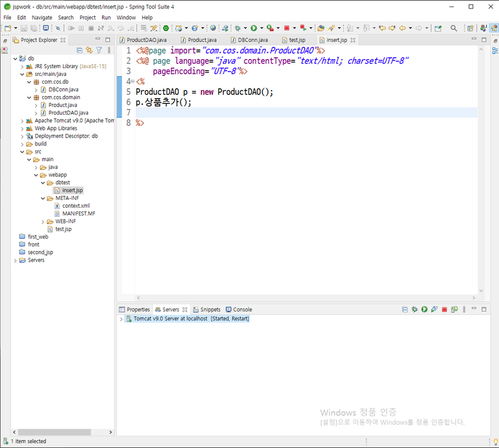
Task: Open the Forward navigation history dropdown
Action: 426,29
